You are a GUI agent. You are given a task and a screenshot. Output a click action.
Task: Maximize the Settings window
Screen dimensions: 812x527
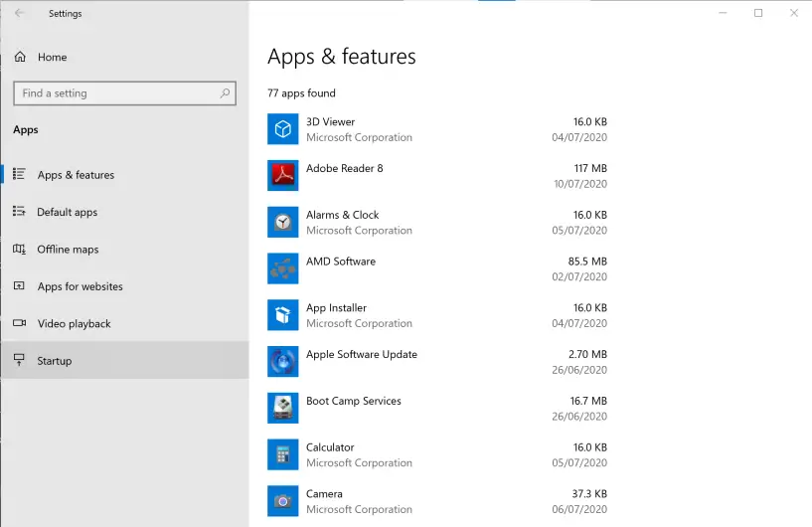tap(758, 13)
